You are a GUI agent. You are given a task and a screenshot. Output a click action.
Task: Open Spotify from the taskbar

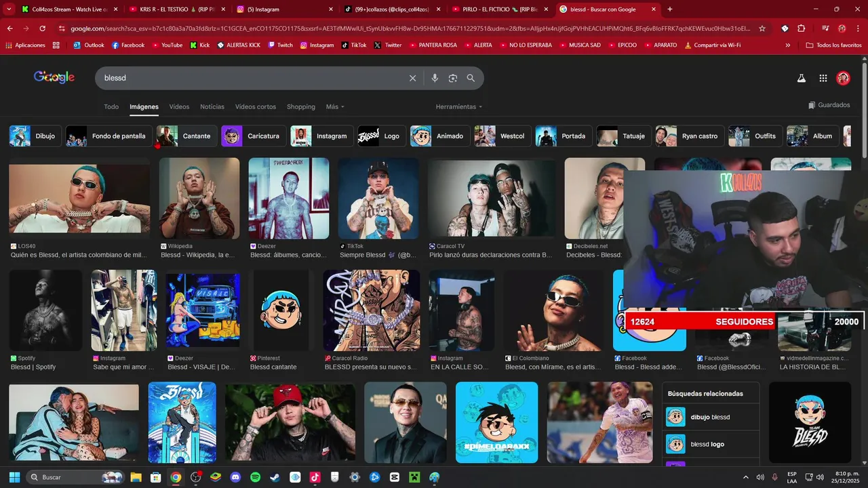pyautogui.click(x=255, y=477)
